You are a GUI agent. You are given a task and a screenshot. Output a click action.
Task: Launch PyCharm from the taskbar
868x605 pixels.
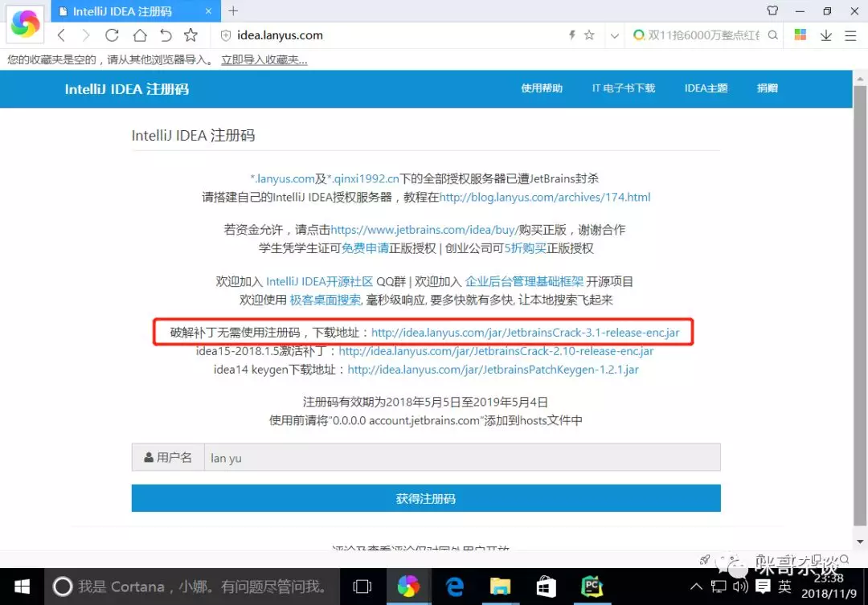pos(592,587)
